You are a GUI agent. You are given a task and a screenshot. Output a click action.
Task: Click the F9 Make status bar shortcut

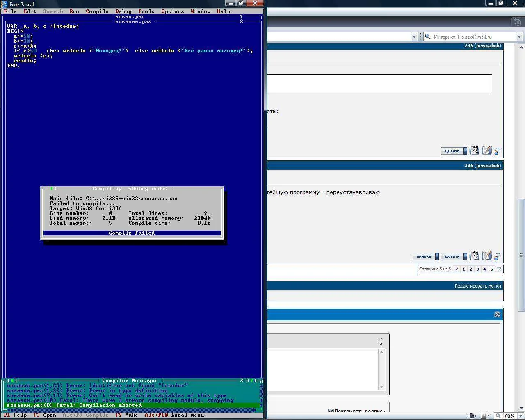(127, 415)
